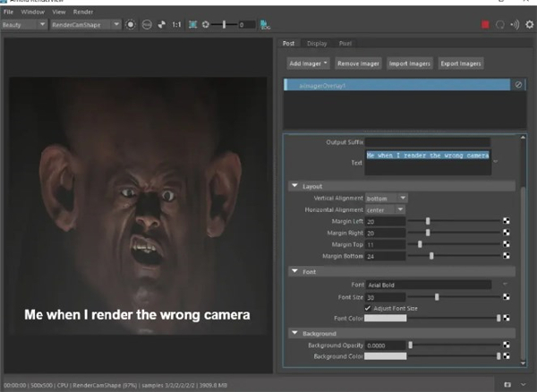Click the 1:1 actual size button

[176, 25]
